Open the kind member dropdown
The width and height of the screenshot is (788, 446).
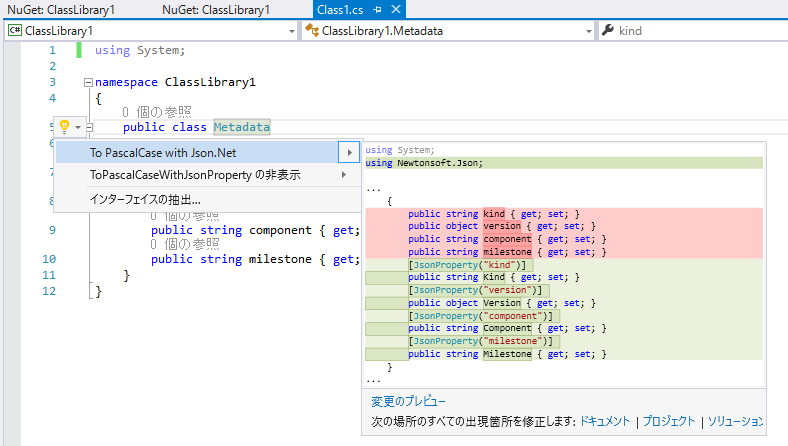pyautogui.click(x=694, y=31)
